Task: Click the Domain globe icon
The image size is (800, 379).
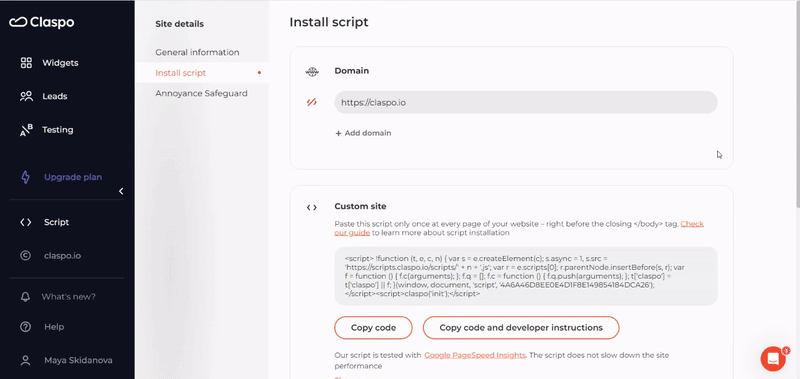Action: click(x=312, y=71)
